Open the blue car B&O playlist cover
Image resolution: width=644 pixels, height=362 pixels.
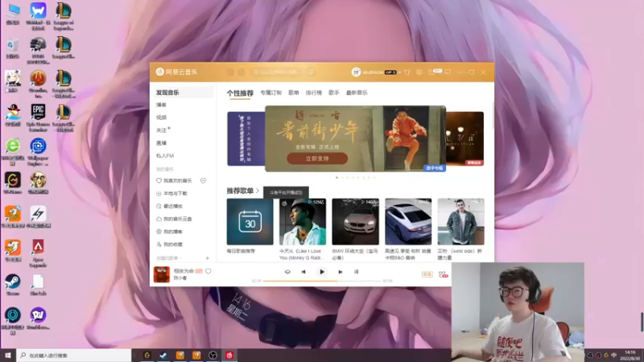tap(408, 222)
